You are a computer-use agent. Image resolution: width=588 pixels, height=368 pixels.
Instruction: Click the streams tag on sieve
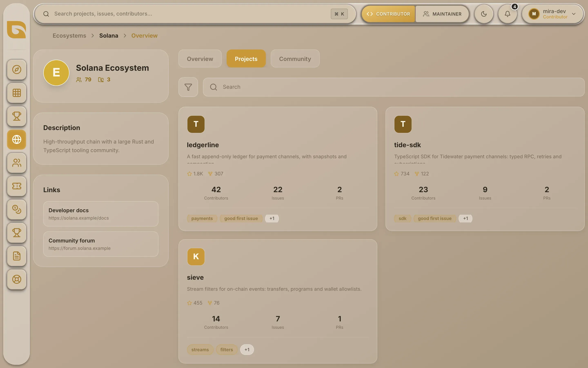click(x=200, y=350)
